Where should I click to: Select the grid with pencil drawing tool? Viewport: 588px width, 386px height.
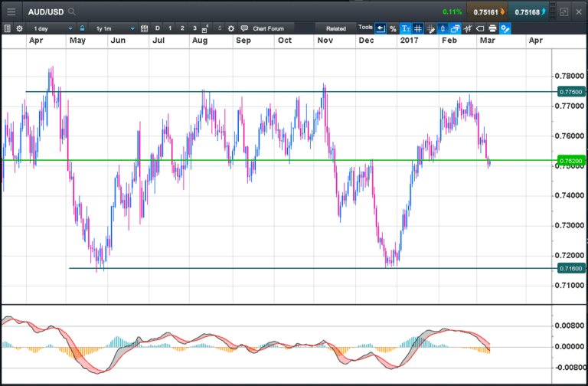[430, 28]
